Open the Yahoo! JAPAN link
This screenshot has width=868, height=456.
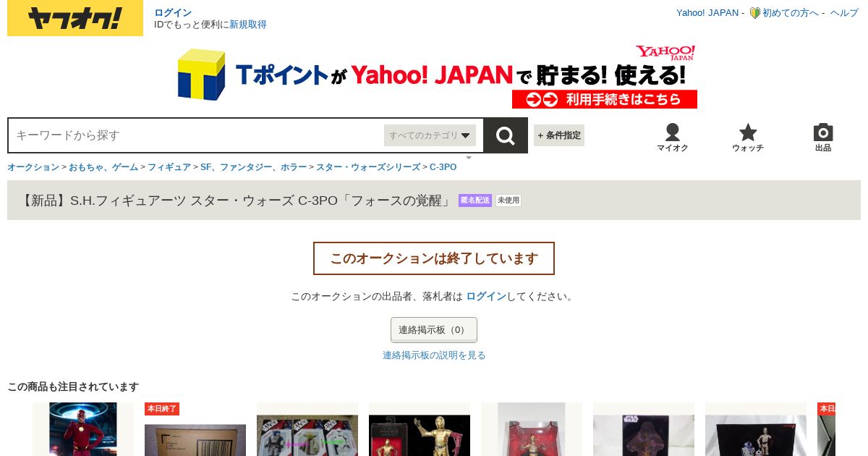coord(707,13)
